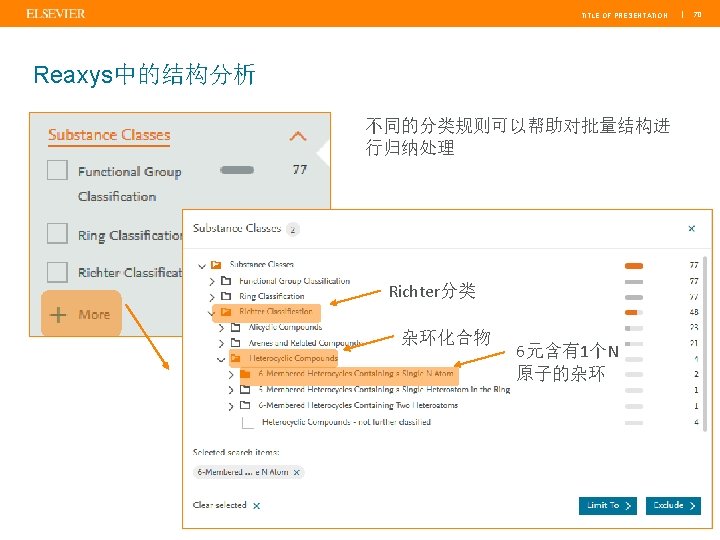This screenshot has width=720, height=540.
Task: Check the Richter Classification checkbox
Action: click(57, 272)
